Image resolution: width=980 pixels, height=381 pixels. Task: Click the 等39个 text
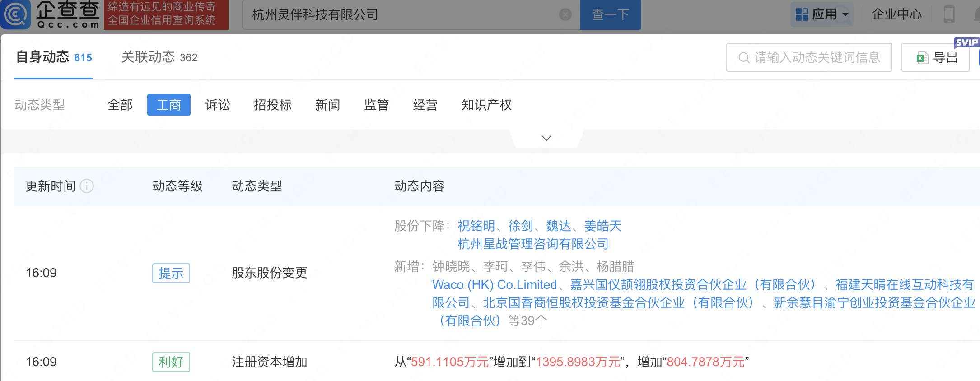coord(527,321)
